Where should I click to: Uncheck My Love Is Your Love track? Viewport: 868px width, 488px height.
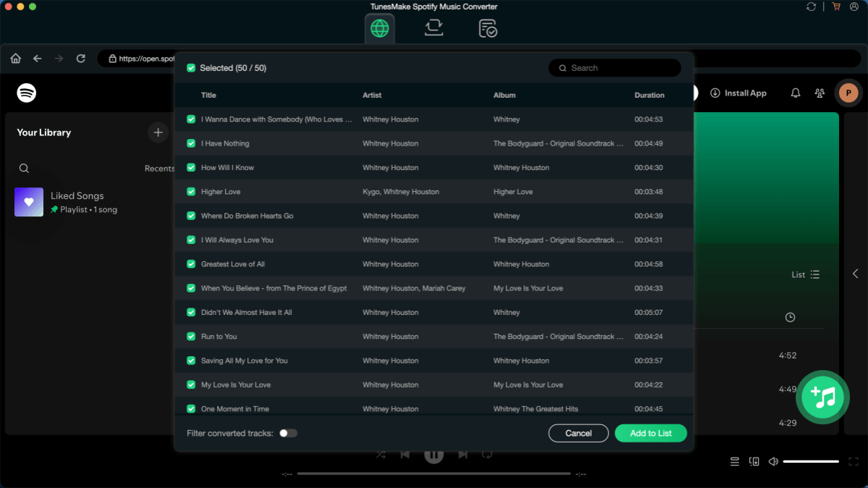point(191,384)
